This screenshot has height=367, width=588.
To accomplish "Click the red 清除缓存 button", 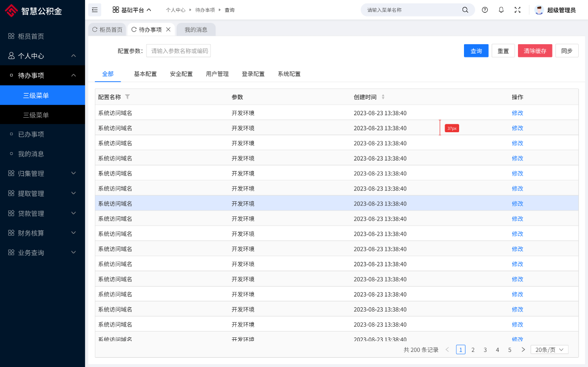I will coord(535,51).
